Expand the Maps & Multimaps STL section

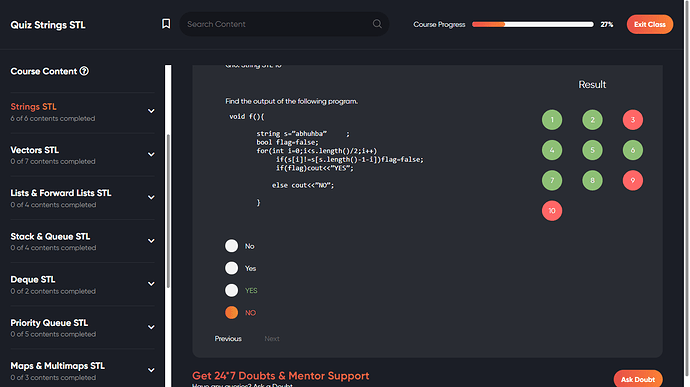151,370
